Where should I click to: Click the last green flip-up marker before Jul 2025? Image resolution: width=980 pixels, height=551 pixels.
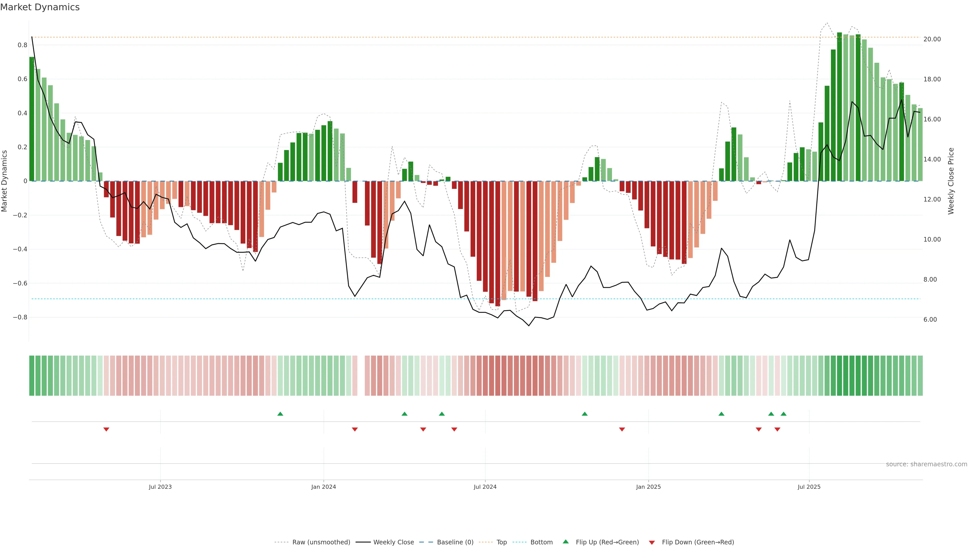tap(783, 414)
